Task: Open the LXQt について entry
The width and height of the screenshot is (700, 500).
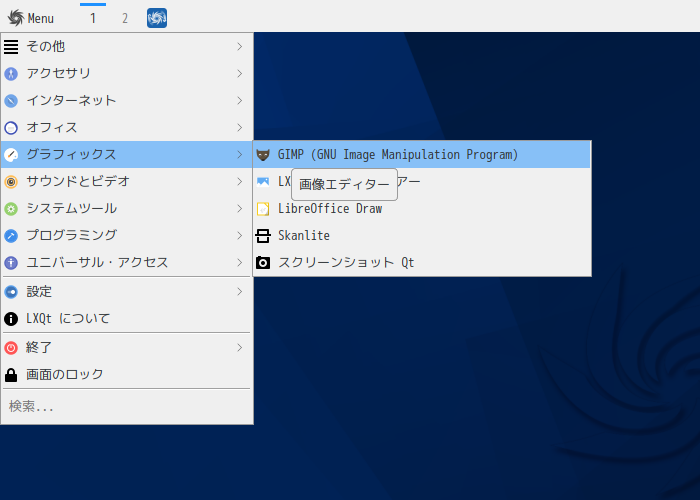Action: (x=127, y=319)
